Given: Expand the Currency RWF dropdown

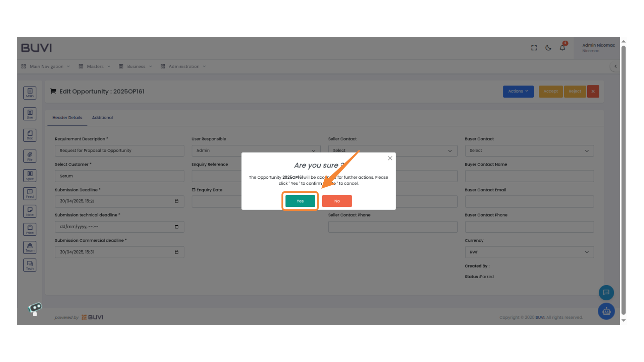Looking at the screenshot, I should click(x=529, y=252).
